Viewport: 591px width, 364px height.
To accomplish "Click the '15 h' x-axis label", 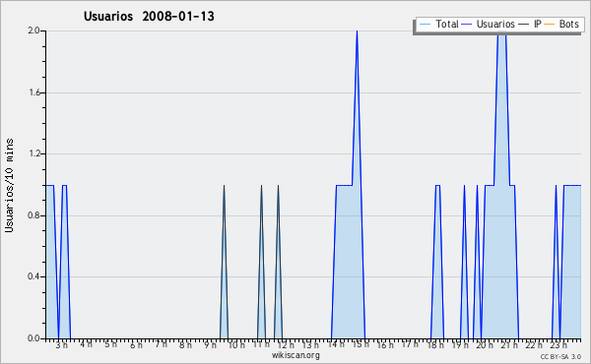I will point(361,345).
